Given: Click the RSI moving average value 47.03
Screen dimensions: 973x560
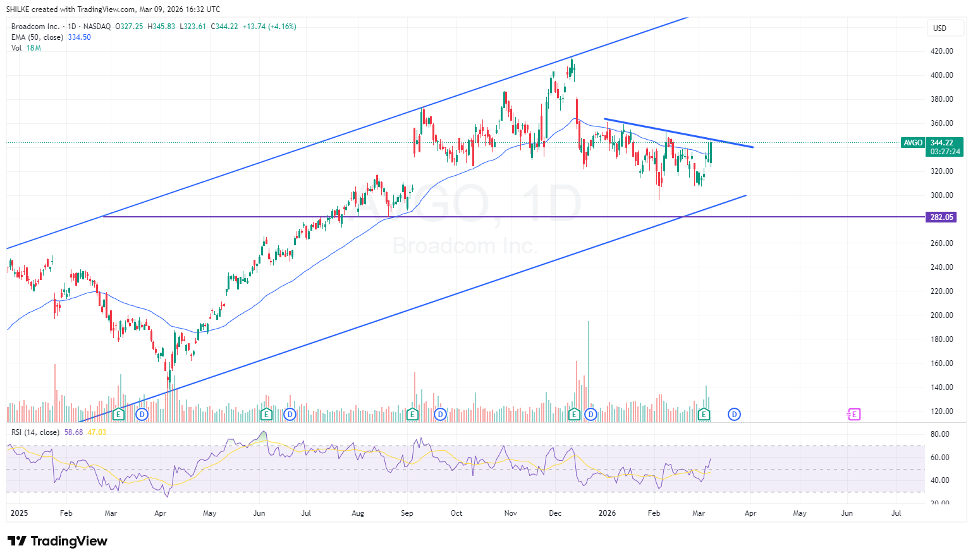Looking at the screenshot, I should (97, 432).
